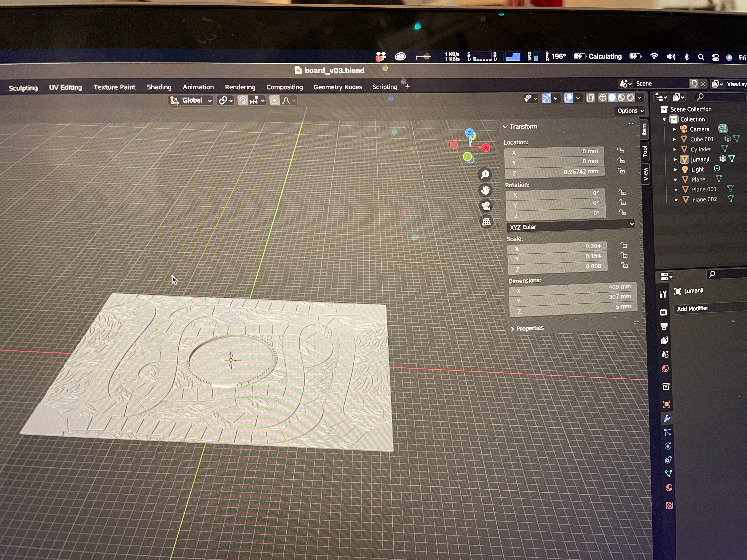
Task: Open the Global transform orientation dropdown
Action: point(191,100)
